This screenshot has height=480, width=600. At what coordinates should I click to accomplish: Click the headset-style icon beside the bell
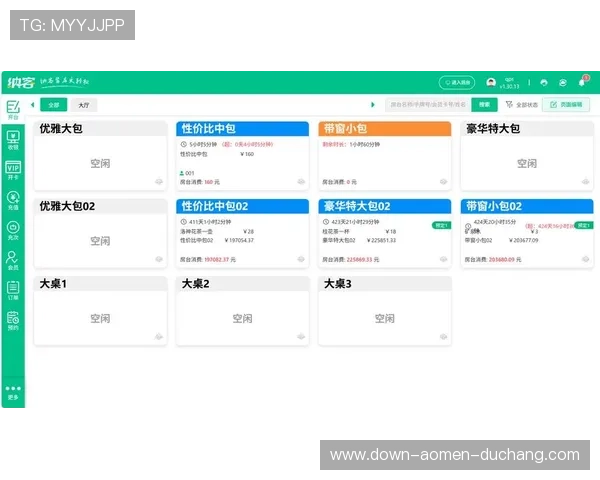click(x=544, y=83)
